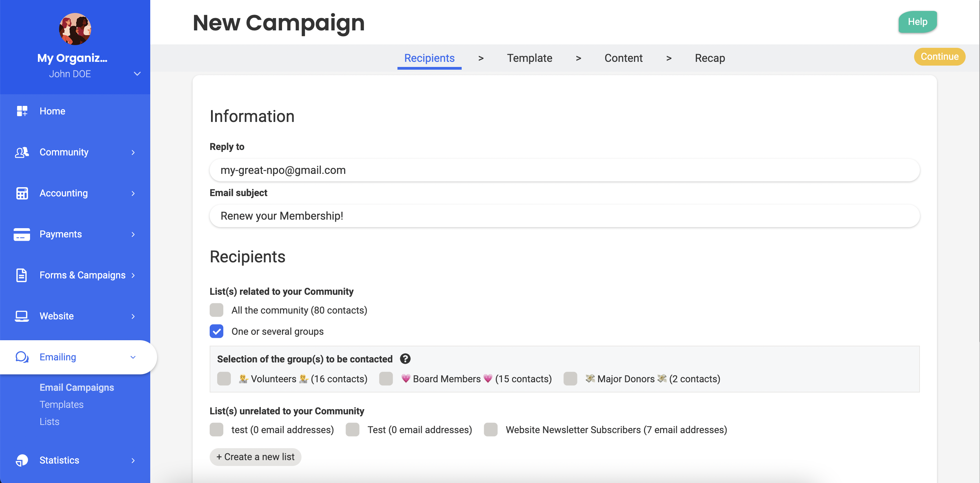Click the Payments credit card icon
The image size is (980, 483).
pyautogui.click(x=22, y=234)
